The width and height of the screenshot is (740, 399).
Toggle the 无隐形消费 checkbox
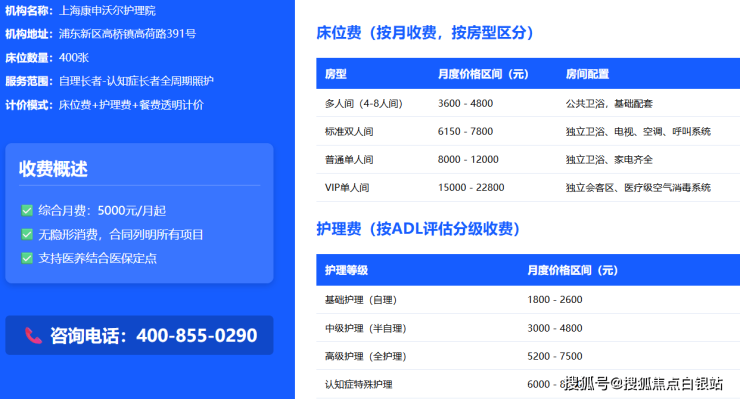click(27, 234)
